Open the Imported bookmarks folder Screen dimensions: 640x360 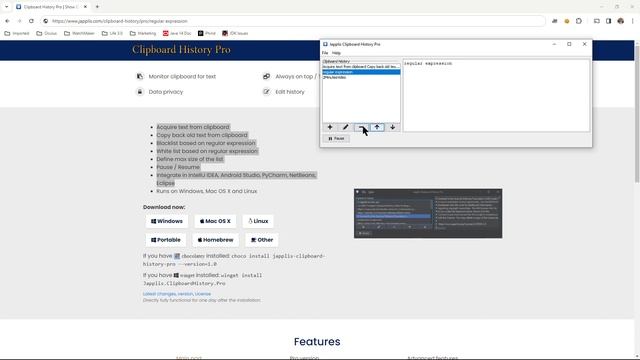coord(17,33)
